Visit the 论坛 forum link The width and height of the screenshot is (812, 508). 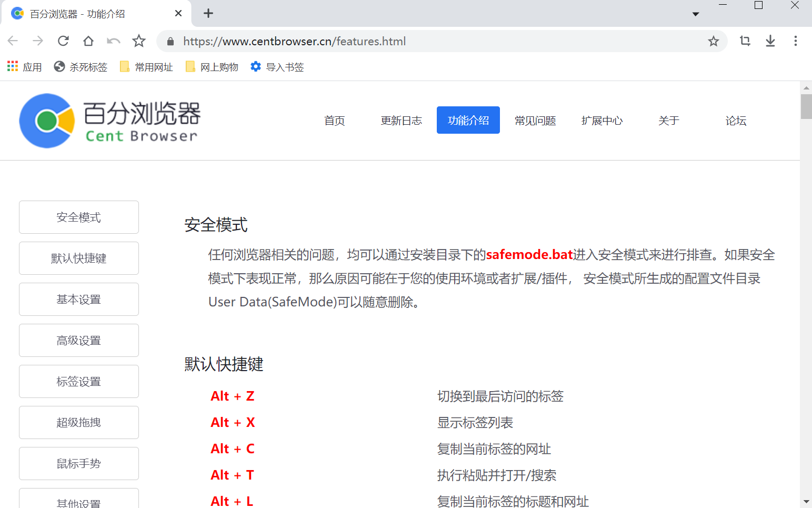[x=735, y=120]
